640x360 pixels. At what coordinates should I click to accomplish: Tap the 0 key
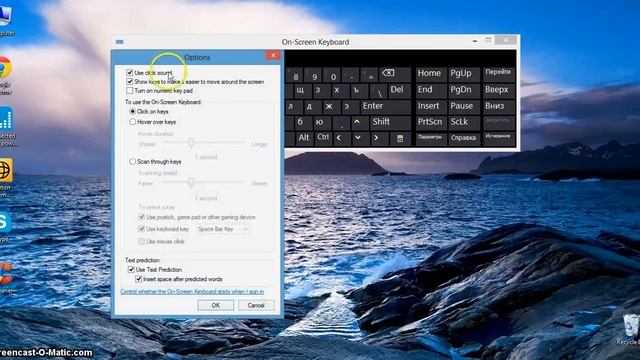pos(333,76)
